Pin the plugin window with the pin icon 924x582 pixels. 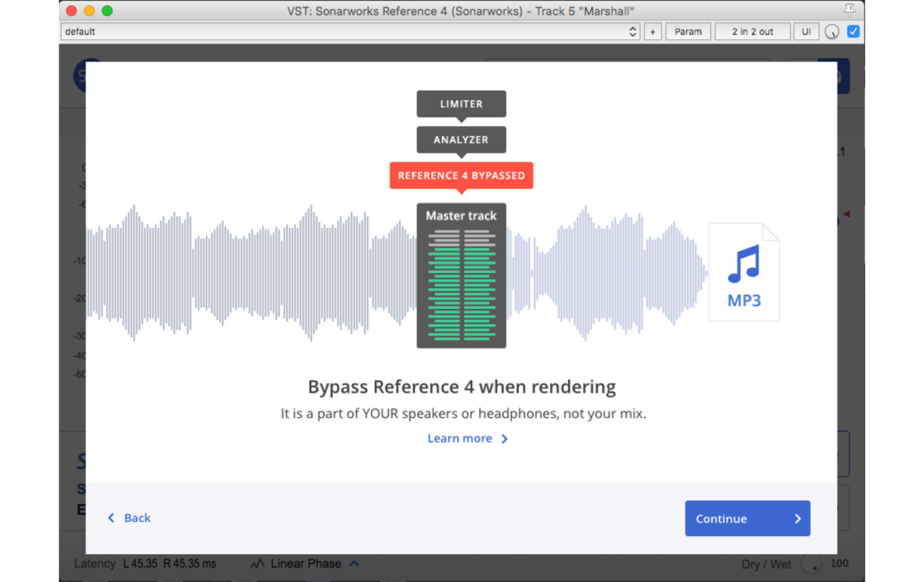pyautogui.click(x=849, y=10)
